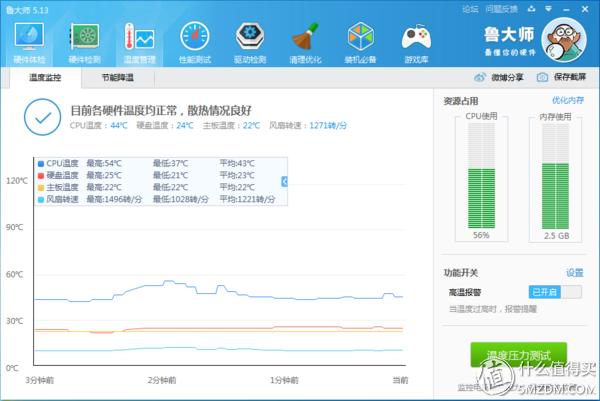Toggle the 硬盘温度 legend color box
The image size is (600, 401).
pos(41,176)
